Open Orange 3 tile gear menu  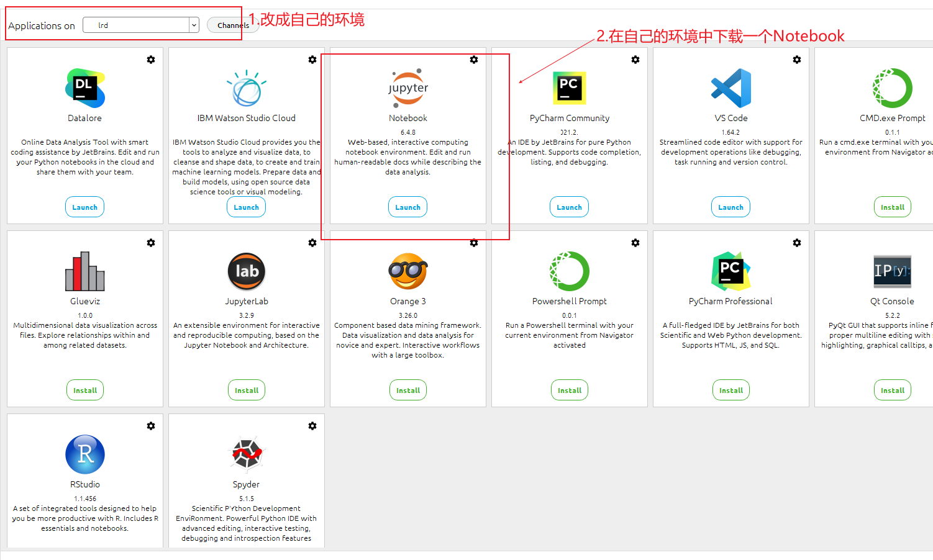click(x=474, y=243)
